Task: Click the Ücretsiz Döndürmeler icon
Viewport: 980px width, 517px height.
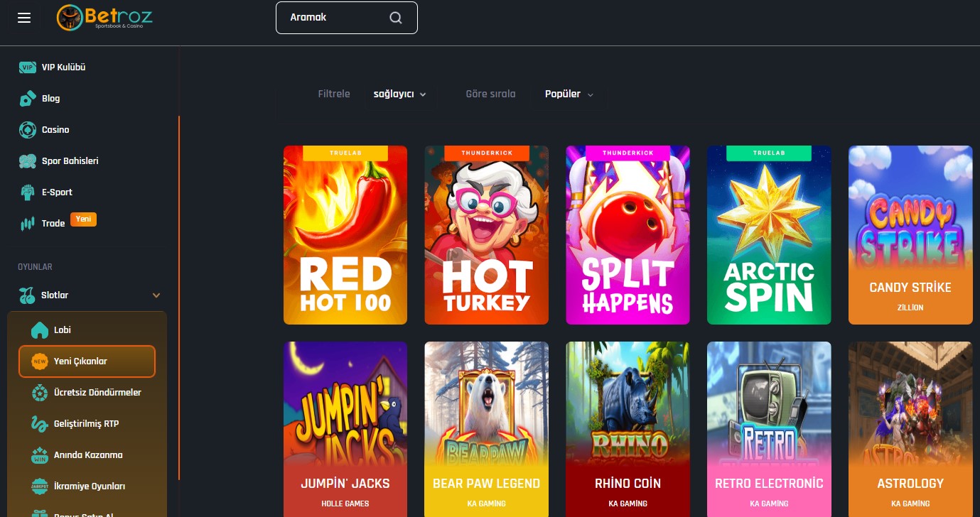Action: coord(40,393)
